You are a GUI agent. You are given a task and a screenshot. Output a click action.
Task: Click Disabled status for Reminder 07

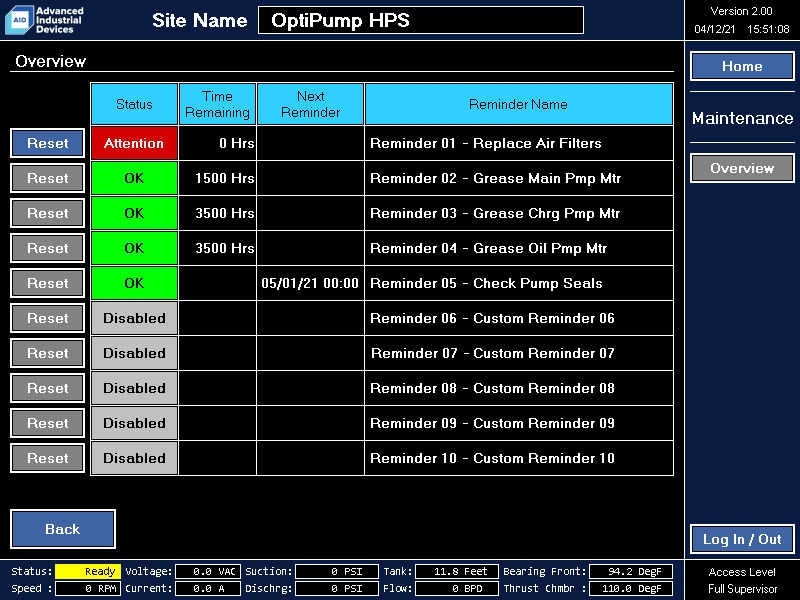coord(134,353)
